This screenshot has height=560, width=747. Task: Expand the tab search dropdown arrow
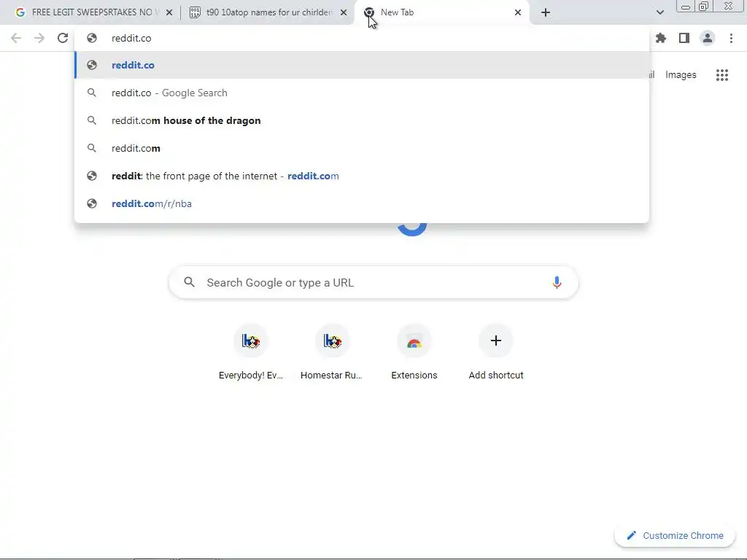[659, 12]
